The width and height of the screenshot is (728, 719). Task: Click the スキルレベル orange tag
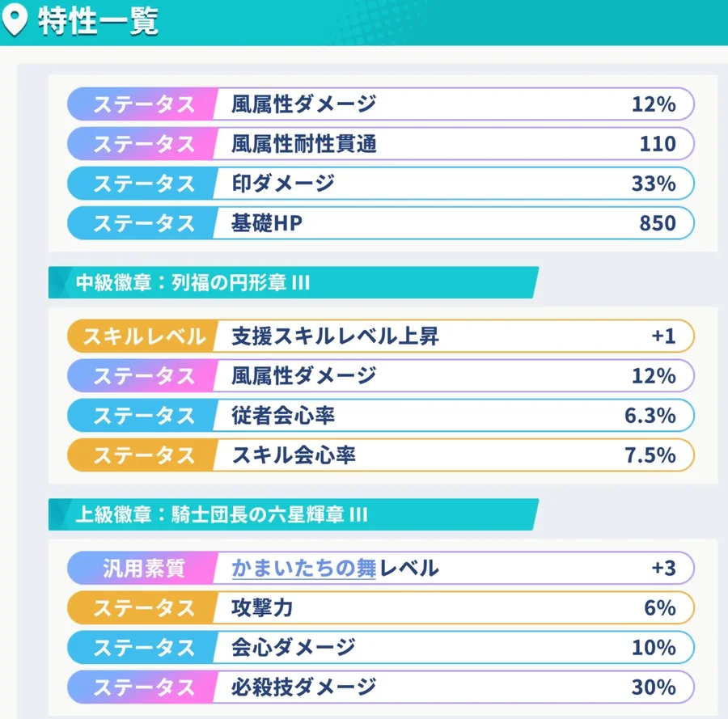(144, 336)
